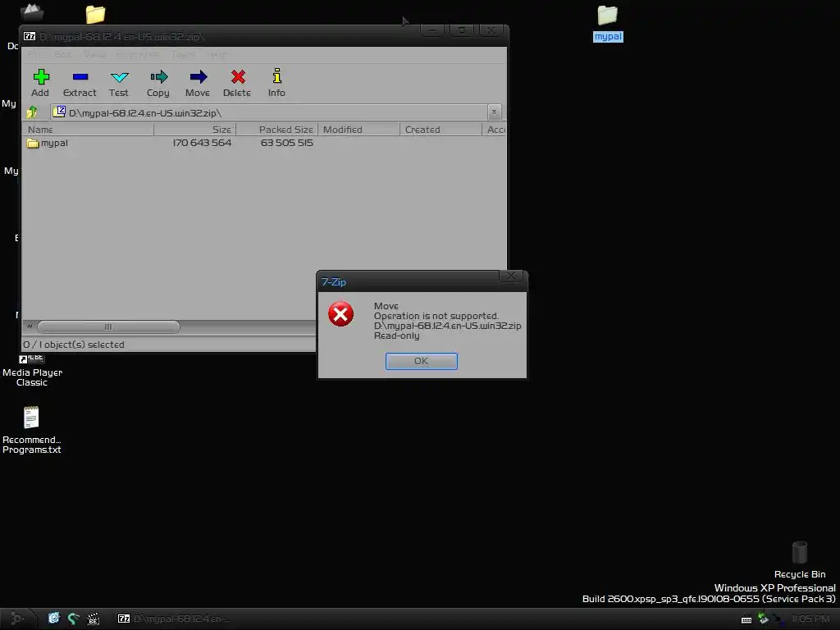The width and height of the screenshot is (840, 630).
Task: Click the green system tray icon
Action: pos(764,619)
